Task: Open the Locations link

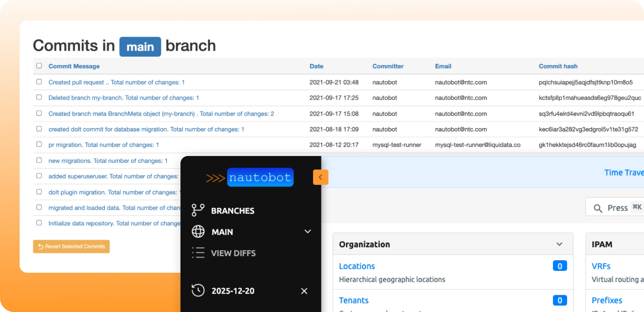Action: click(x=357, y=266)
